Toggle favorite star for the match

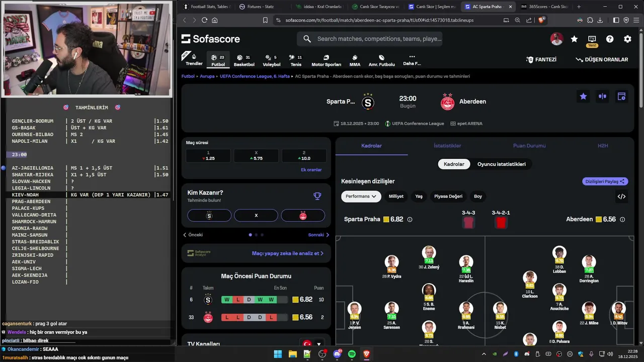(583, 97)
